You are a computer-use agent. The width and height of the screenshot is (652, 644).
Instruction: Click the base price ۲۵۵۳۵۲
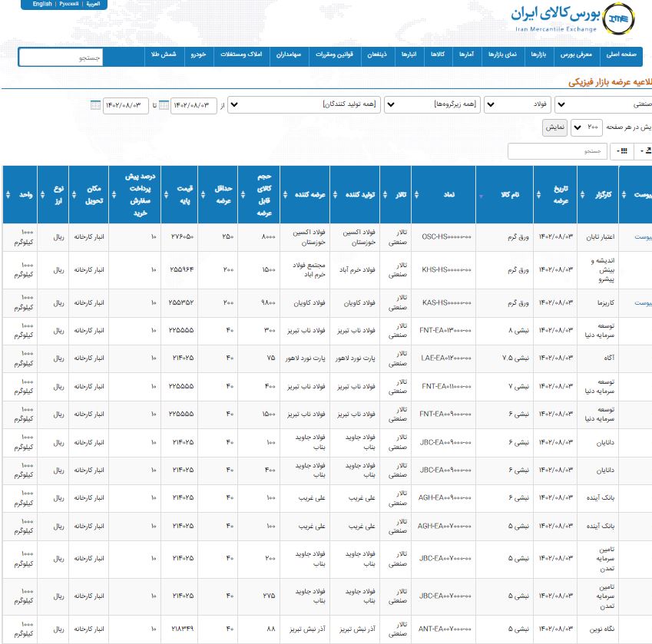coord(182,303)
